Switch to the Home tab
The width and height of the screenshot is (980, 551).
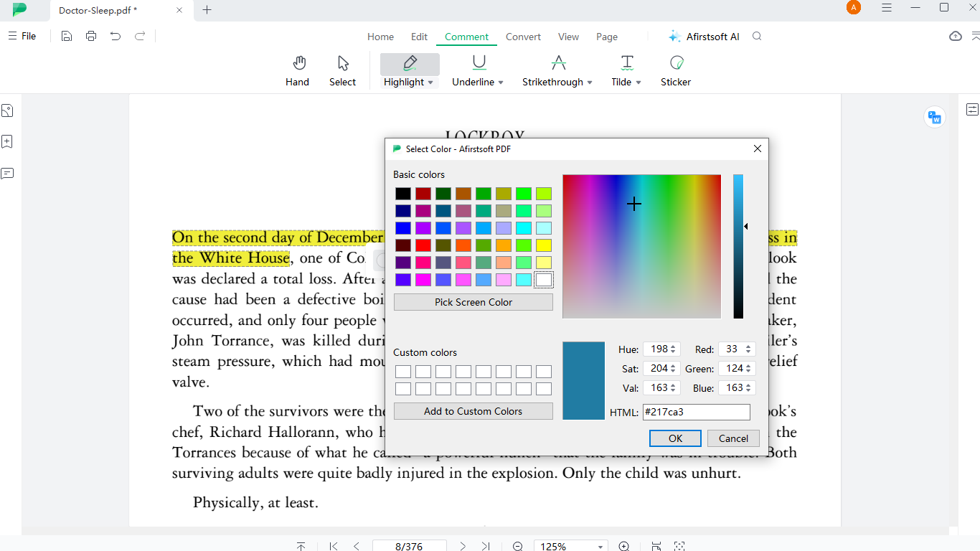pos(380,37)
